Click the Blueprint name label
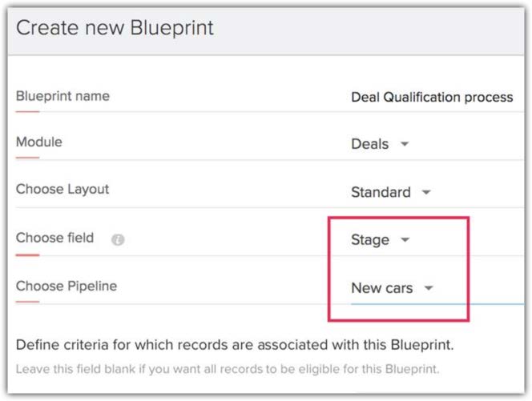The width and height of the screenshot is (532, 401). point(62,96)
